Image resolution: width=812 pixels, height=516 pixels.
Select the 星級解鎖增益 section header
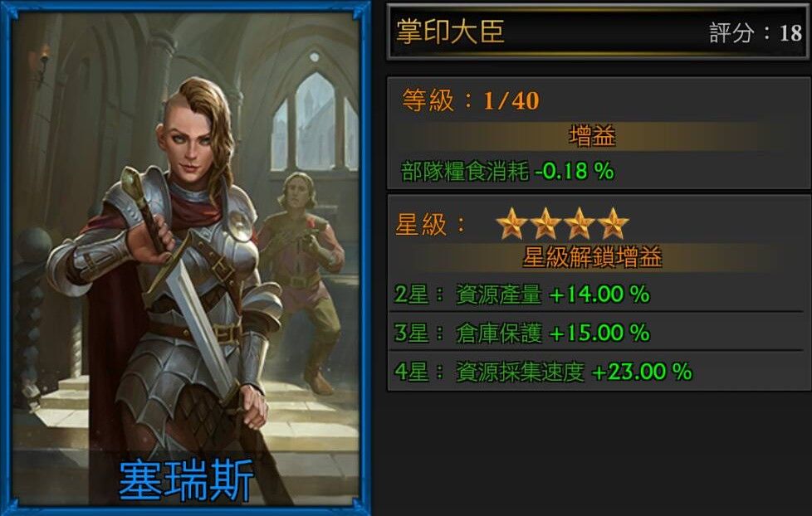(x=592, y=257)
